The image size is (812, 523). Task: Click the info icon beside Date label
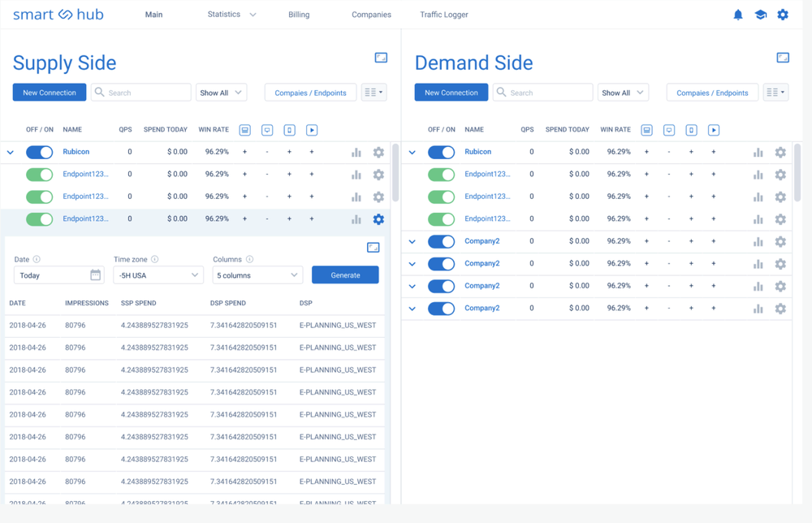tap(37, 259)
